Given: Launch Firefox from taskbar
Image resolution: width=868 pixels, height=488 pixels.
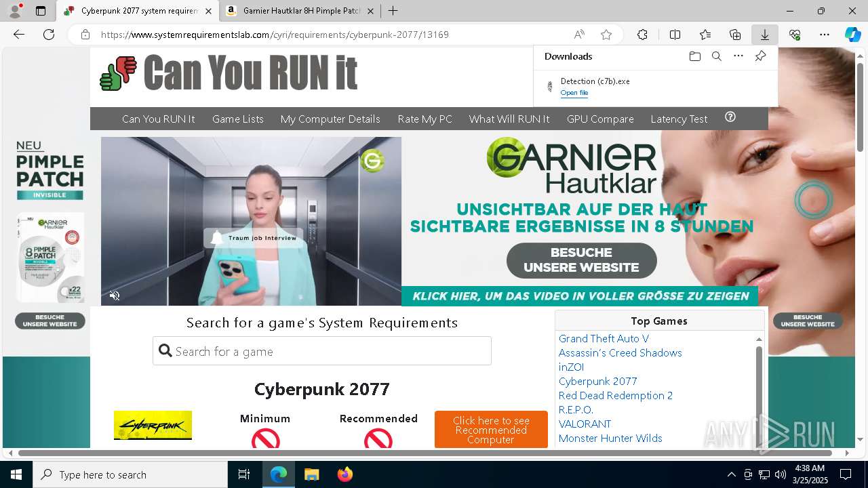Looking at the screenshot, I should [344, 474].
